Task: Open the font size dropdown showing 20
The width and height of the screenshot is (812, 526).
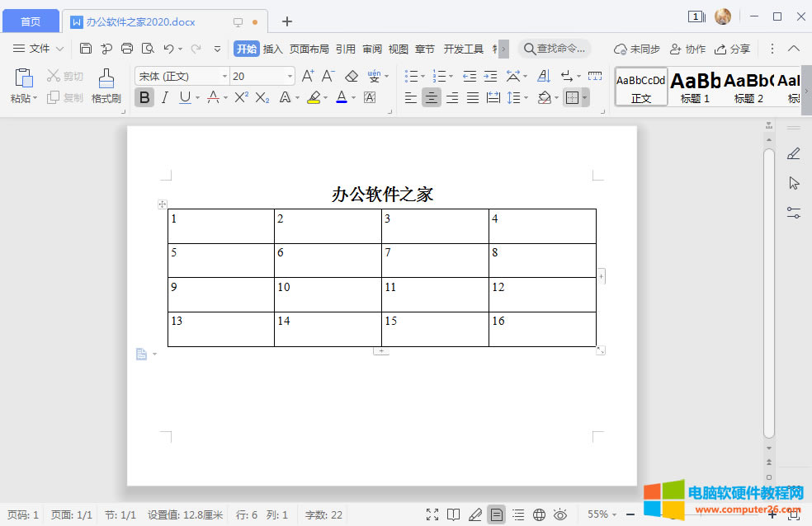Action: [x=262, y=77]
